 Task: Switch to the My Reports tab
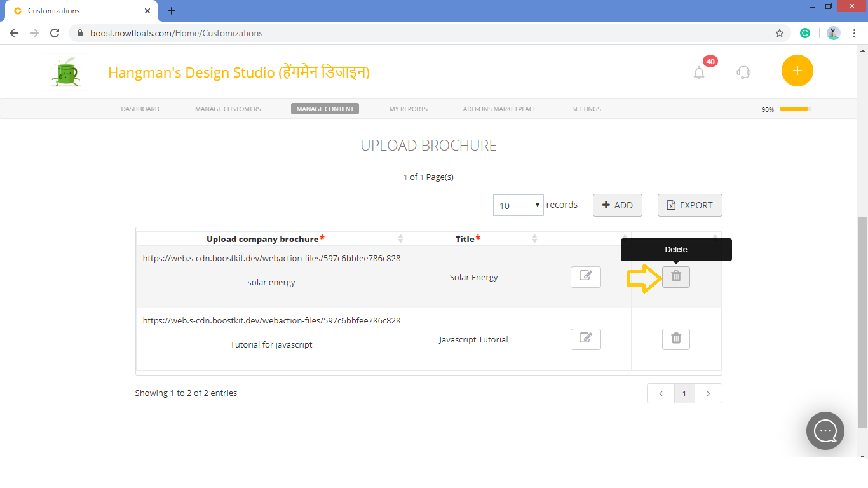(x=408, y=109)
